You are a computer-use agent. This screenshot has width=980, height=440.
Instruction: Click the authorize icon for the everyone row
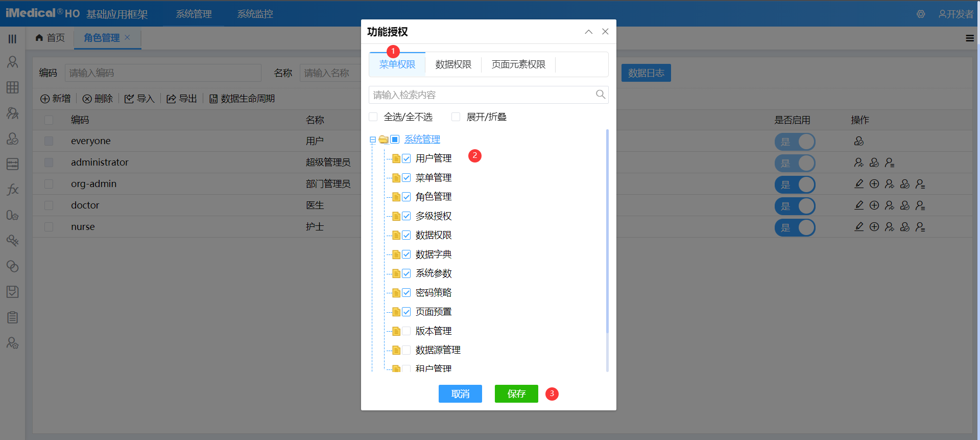[x=859, y=141]
